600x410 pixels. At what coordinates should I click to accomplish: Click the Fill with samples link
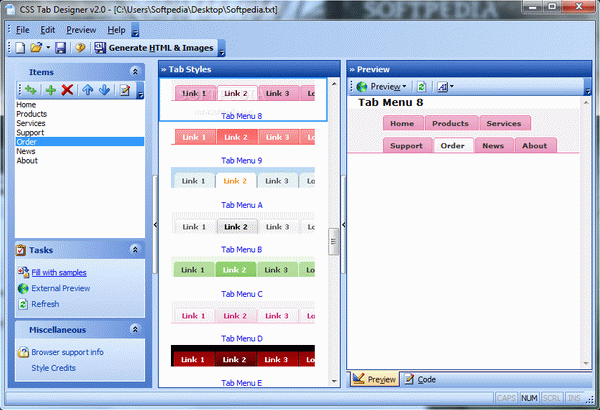coord(59,273)
